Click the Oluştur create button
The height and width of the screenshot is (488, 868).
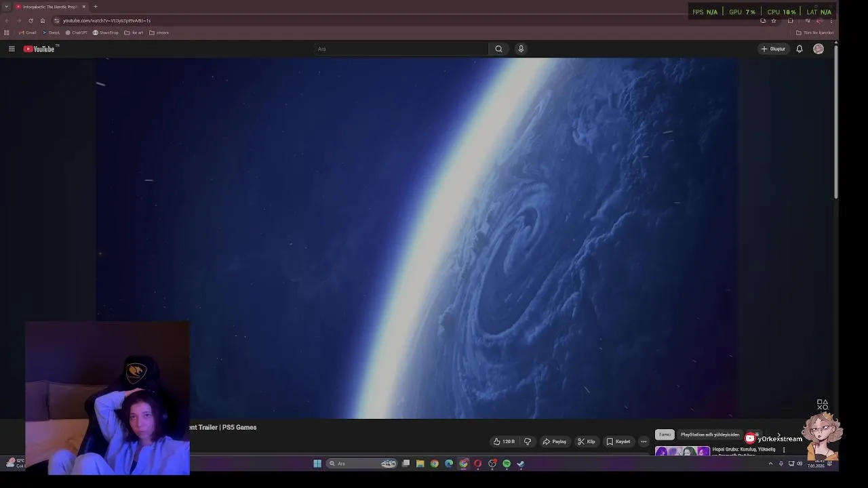[773, 49]
